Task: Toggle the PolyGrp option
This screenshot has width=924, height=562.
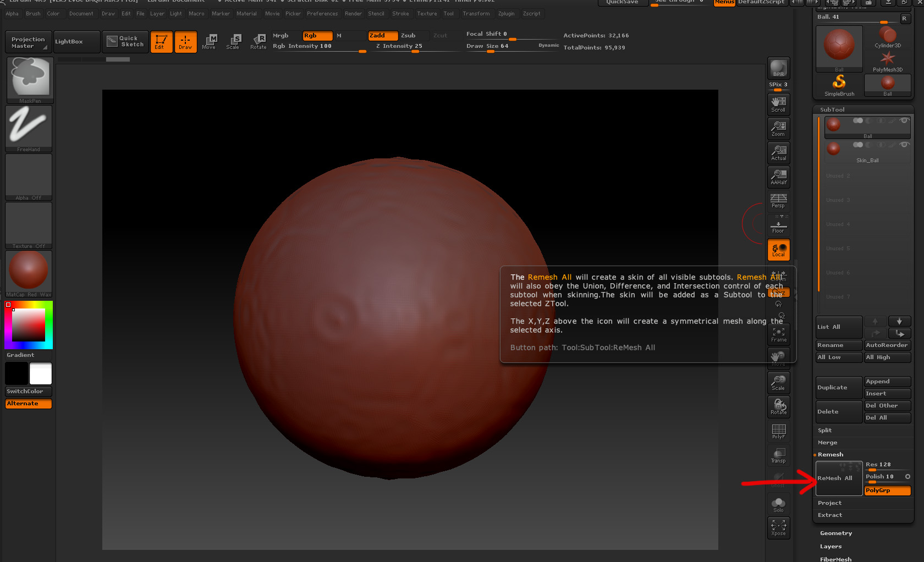Action: (887, 491)
